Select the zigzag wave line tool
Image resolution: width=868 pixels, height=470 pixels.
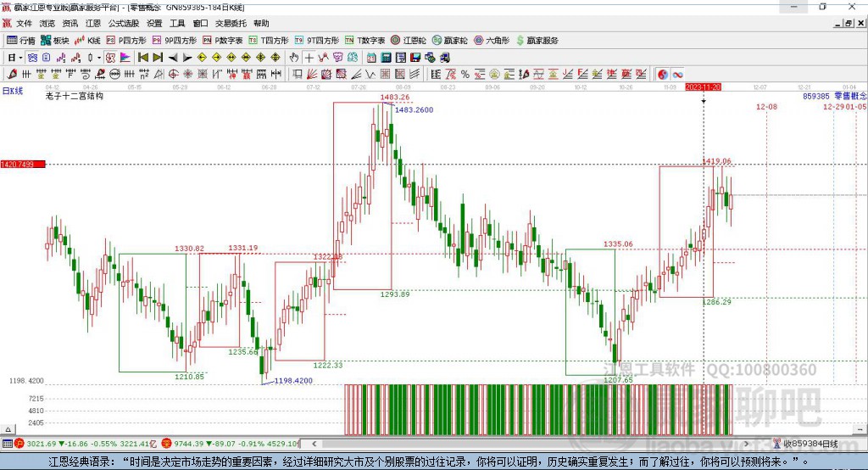point(370,75)
